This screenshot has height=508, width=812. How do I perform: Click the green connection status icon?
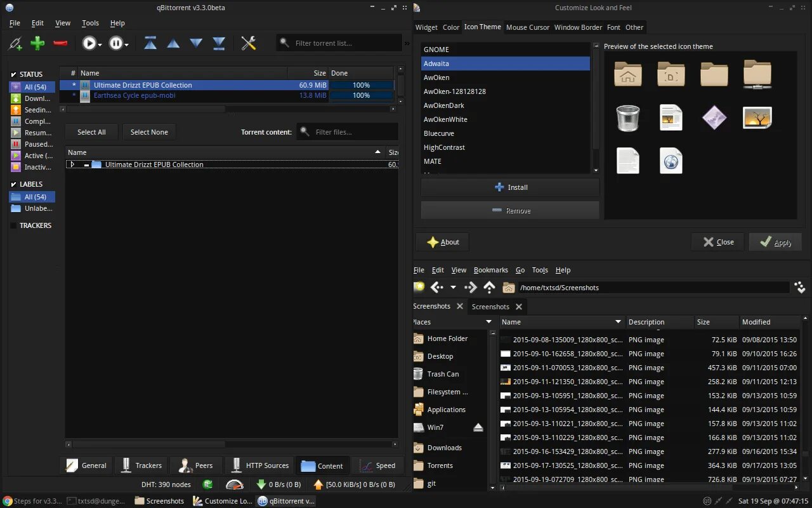tap(207, 485)
